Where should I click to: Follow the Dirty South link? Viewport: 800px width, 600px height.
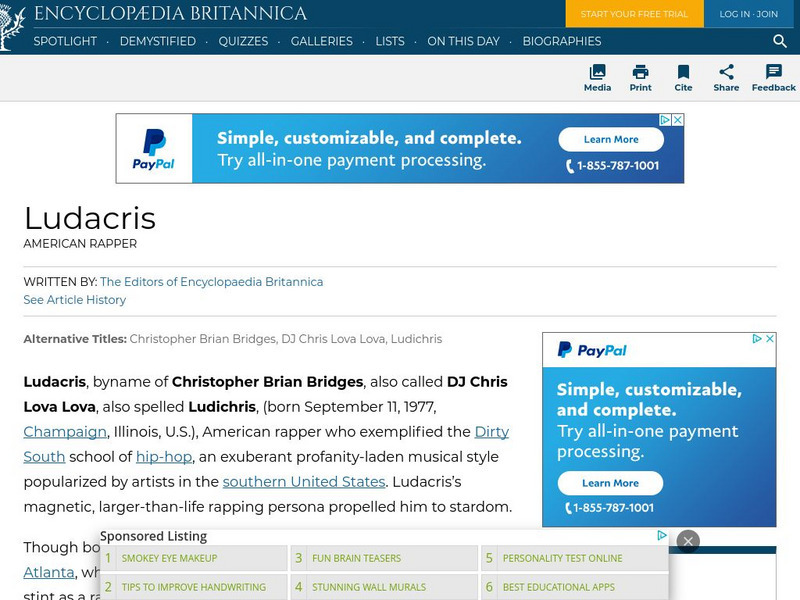[x=492, y=432]
